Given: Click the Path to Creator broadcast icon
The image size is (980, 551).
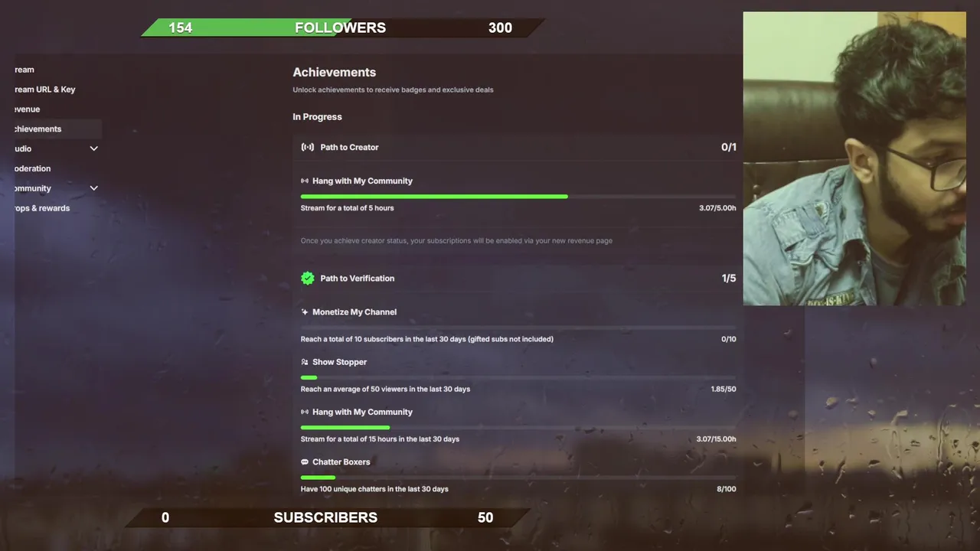Looking at the screenshot, I should [308, 147].
